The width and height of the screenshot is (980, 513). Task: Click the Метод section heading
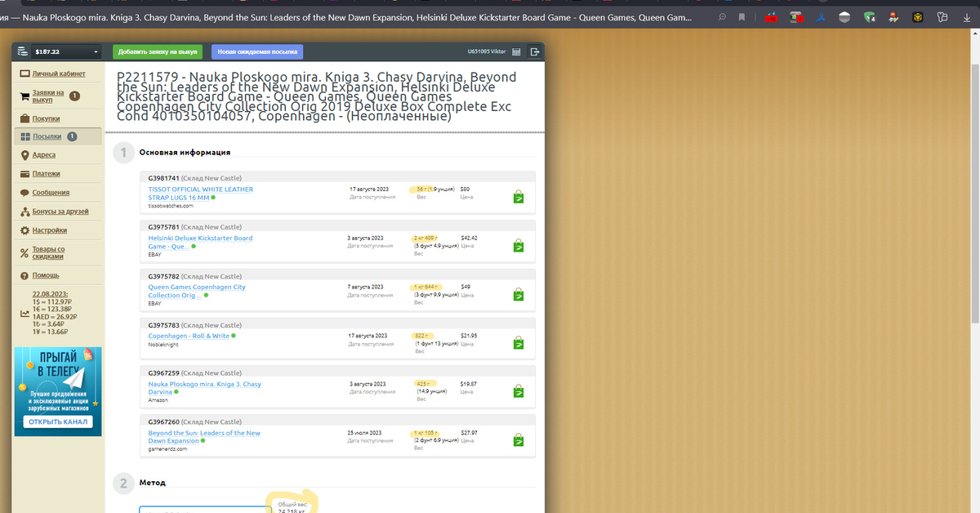[152, 483]
